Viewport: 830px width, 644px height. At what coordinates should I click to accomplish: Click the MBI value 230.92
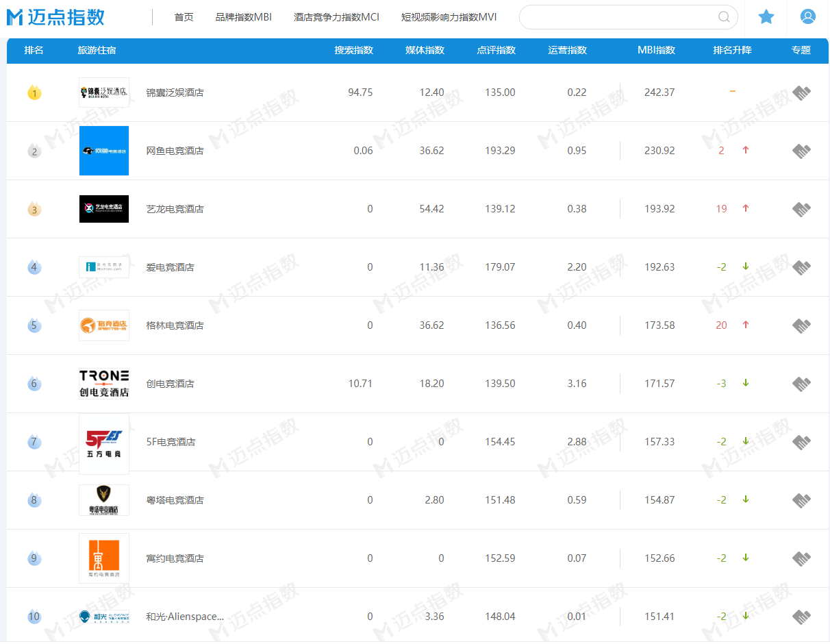(659, 151)
